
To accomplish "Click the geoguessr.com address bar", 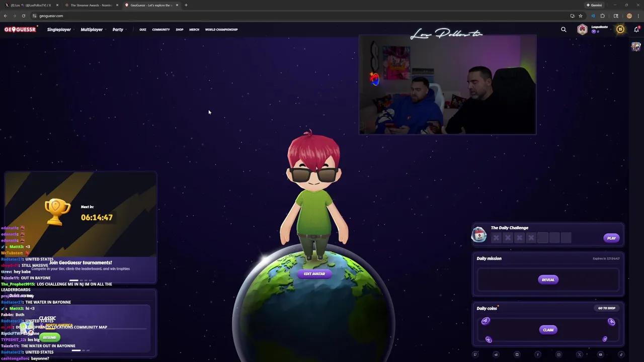I will click(x=302, y=16).
